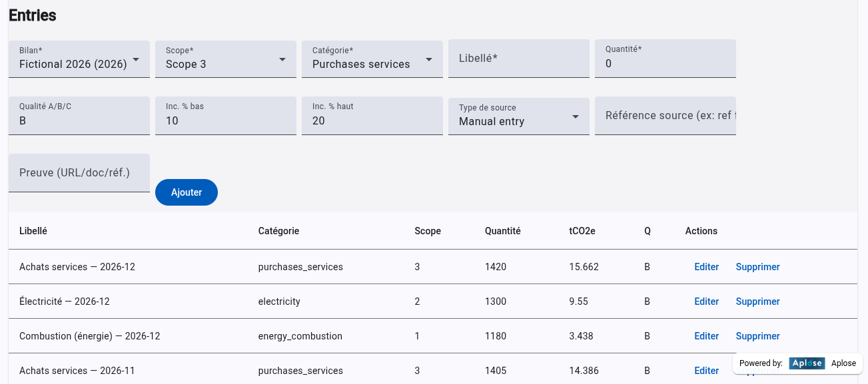Select the Inc. % haut field

[372, 121]
